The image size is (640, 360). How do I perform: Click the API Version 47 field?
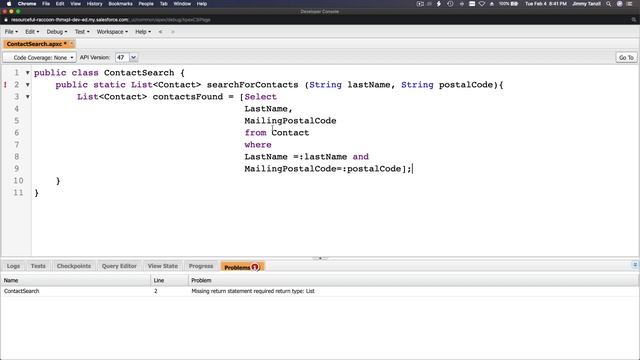click(x=122, y=58)
